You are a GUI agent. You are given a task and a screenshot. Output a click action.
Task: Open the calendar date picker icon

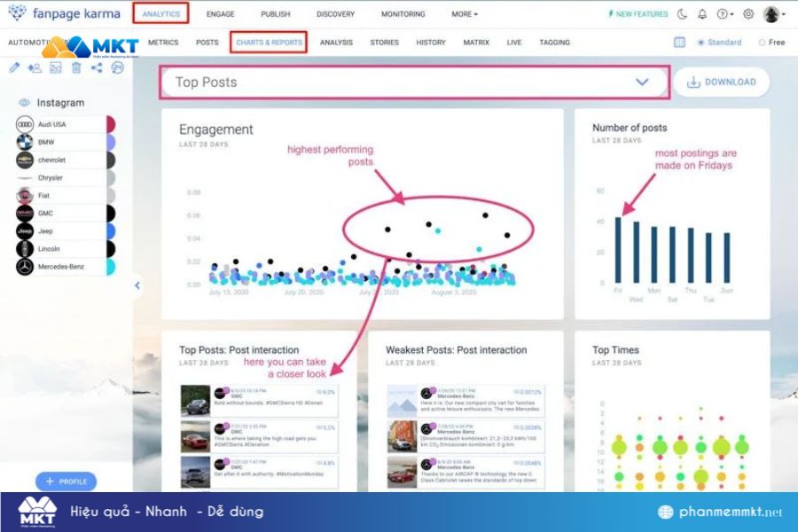[679, 43]
